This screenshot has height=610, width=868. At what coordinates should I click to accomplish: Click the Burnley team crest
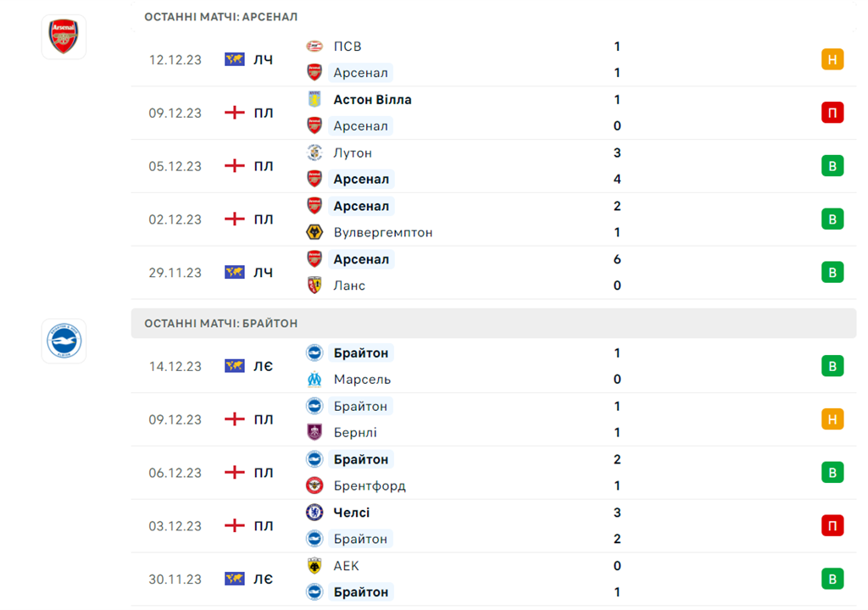[314, 432]
